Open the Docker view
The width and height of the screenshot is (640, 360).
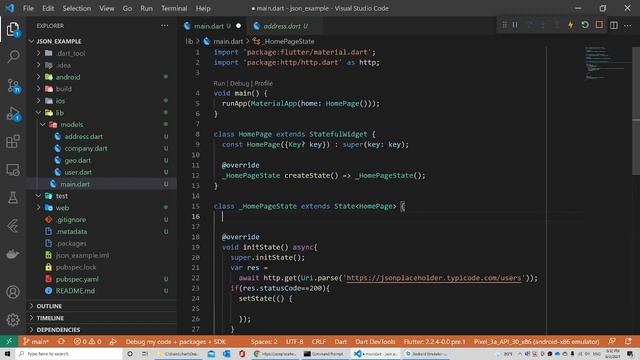13,254
